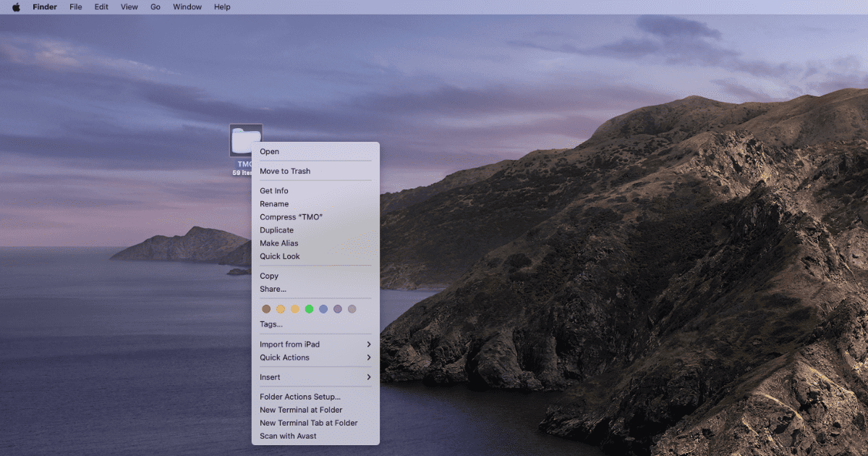Apply the green color tag

point(309,309)
